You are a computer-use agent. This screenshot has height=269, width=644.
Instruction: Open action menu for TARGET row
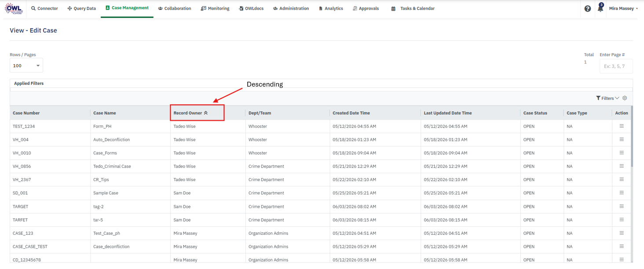[622, 206]
